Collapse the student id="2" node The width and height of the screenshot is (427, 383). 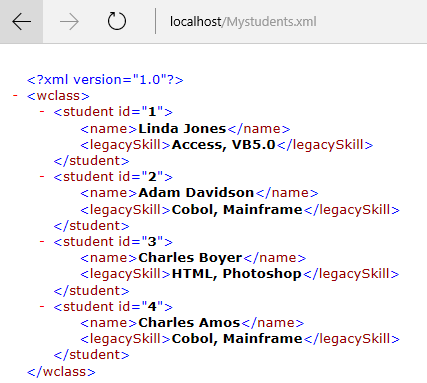pyautogui.click(x=42, y=176)
